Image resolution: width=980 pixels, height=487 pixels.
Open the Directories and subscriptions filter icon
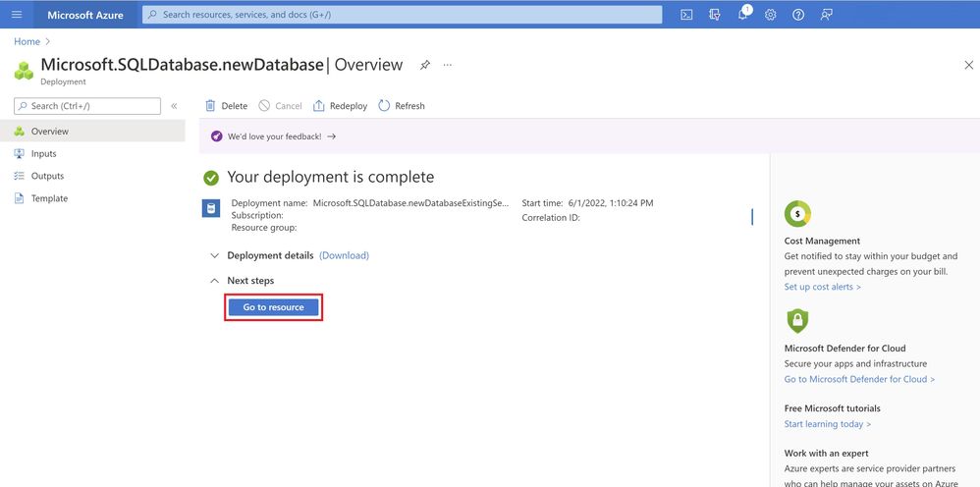(x=715, y=15)
